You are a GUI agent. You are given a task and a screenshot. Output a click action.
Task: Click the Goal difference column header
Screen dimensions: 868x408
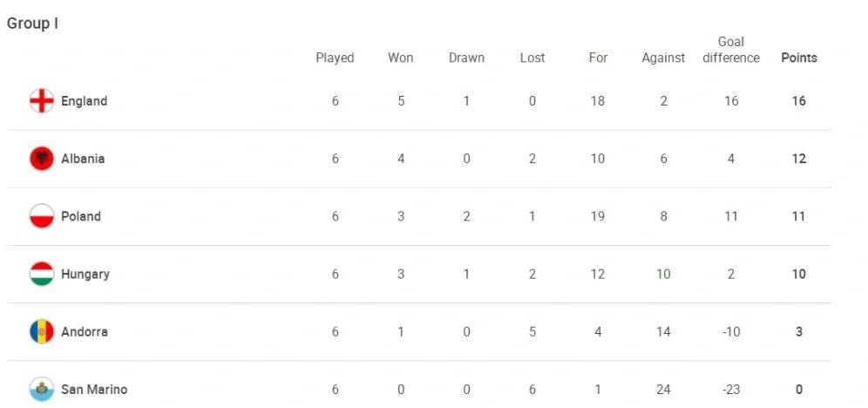coord(730,50)
